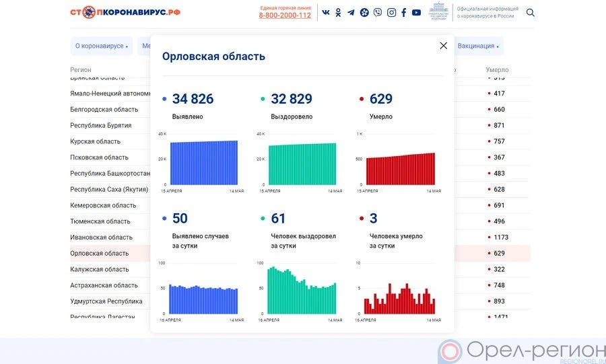Select the Курская область row

(95, 141)
